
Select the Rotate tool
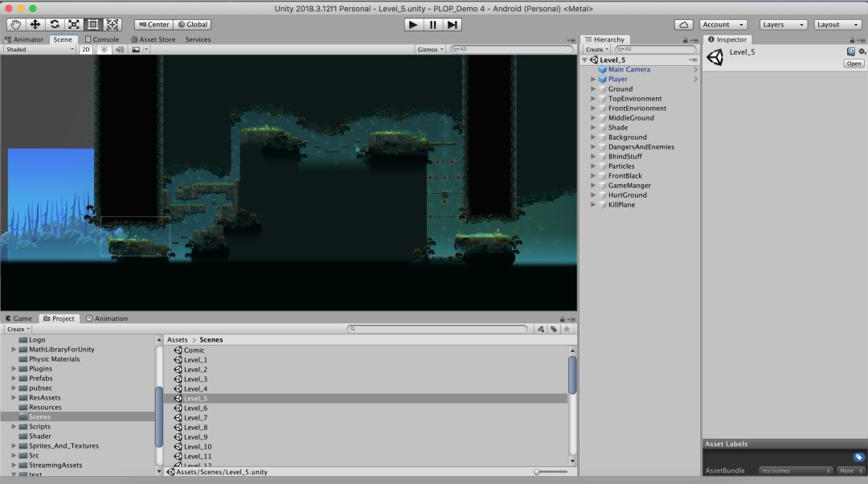[x=55, y=25]
